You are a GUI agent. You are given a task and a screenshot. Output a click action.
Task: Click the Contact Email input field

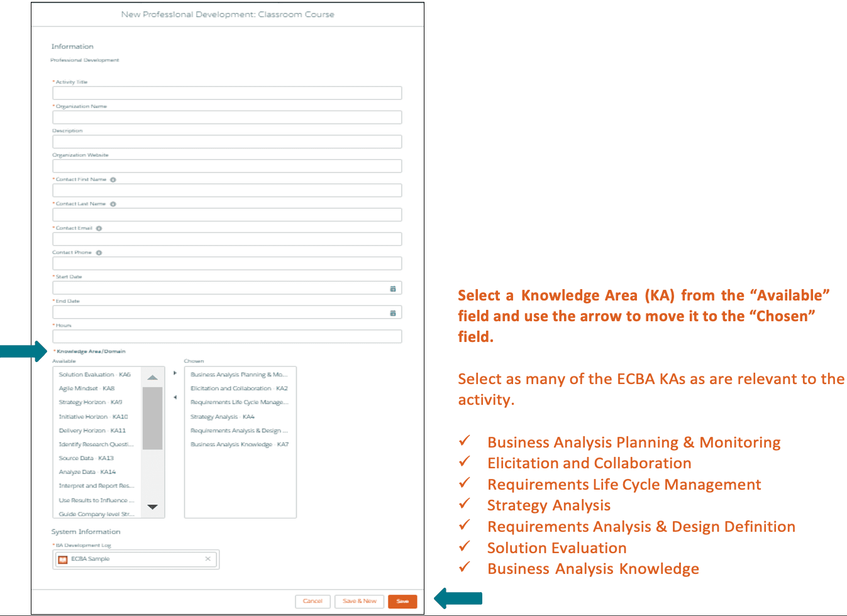pyautogui.click(x=227, y=239)
